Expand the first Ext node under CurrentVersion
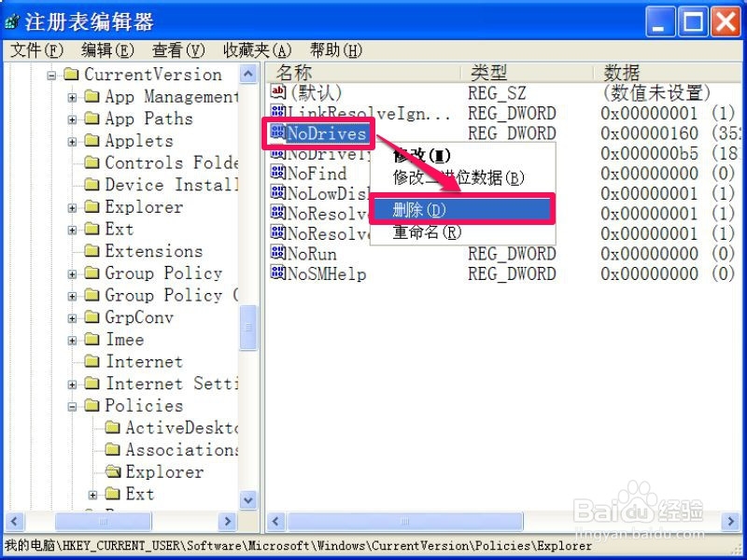747x560 pixels. coord(72,230)
